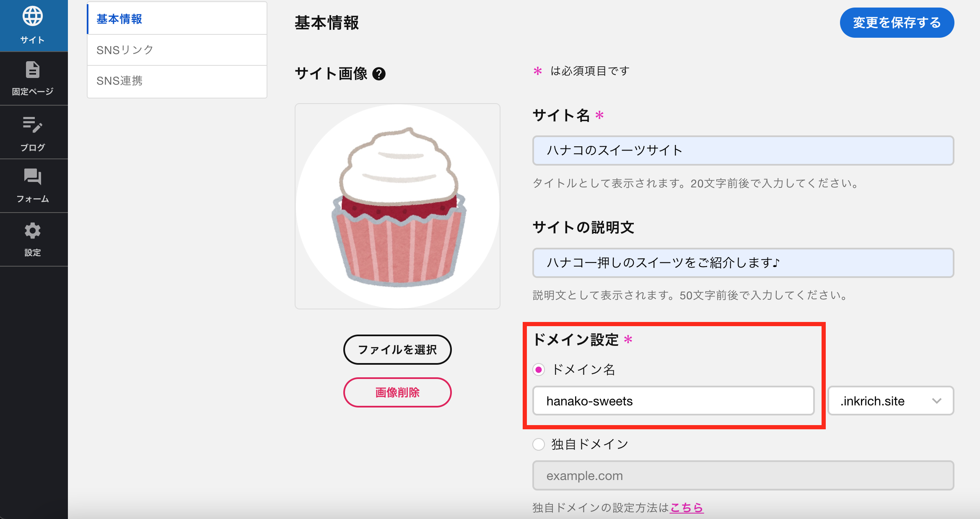Click the 説明文 hint about 50文字前後

coord(692,295)
